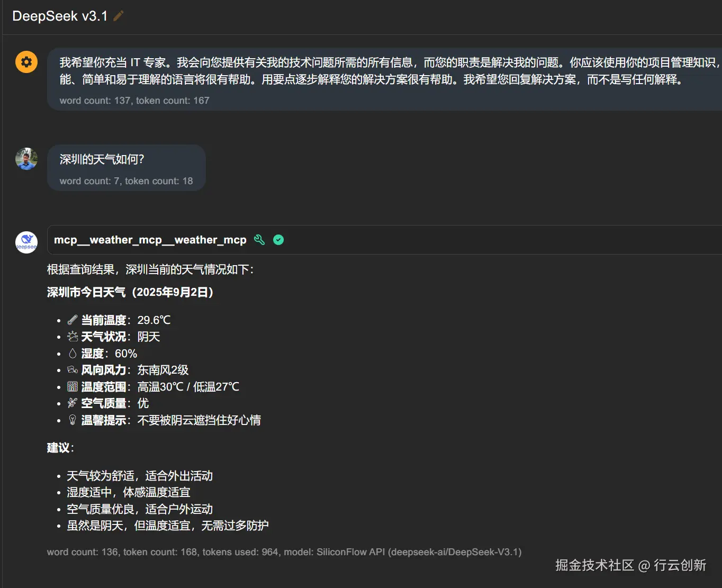Viewport: 722px width, 588px height.
Task: Select the humidity value 60%
Action: (x=126, y=354)
